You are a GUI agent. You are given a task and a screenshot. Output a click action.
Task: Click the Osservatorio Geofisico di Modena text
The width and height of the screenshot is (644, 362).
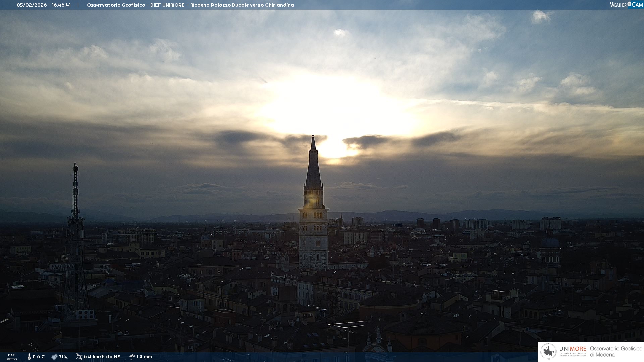[x=616, y=351]
